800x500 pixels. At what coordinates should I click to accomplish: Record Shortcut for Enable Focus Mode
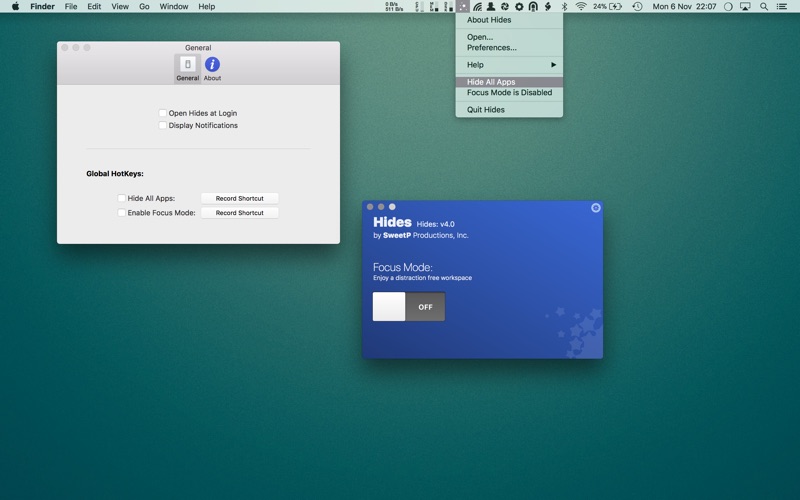coord(239,213)
